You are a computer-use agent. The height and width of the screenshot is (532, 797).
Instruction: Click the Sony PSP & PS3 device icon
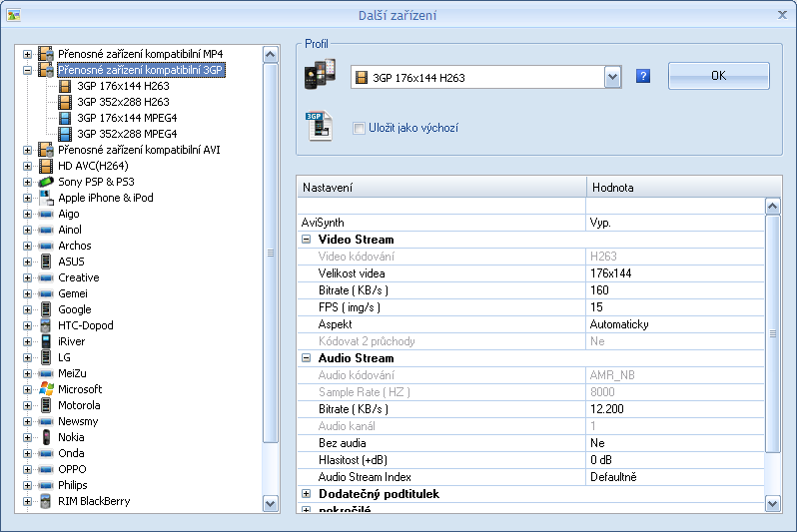(45, 182)
